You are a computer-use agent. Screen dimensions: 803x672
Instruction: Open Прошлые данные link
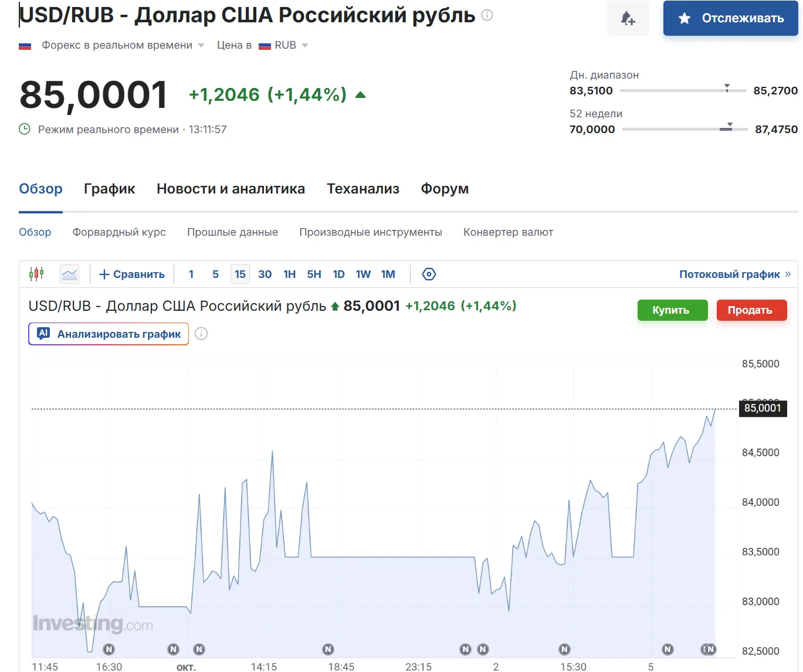[x=232, y=232]
